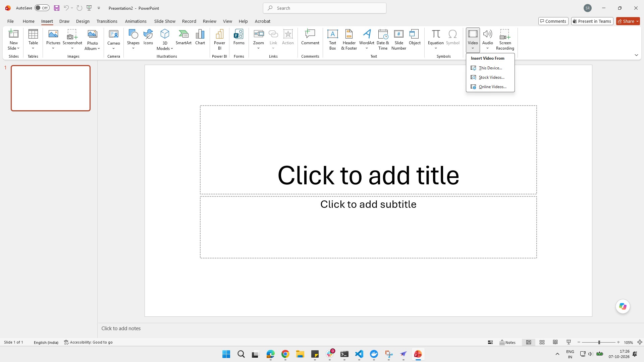Image resolution: width=644 pixels, height=362 pixels.
Task: Toggle the Notes pane in status bar
Action: click(507, 342)
